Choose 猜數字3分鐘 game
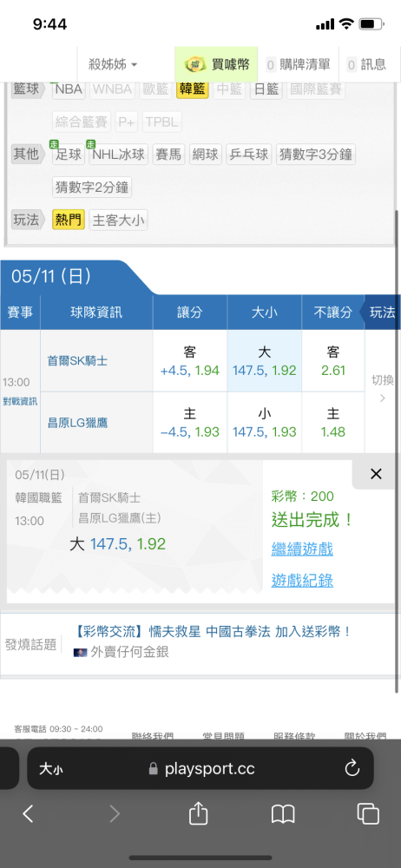Viewport: 401px width, 868px height. [315, 155]
